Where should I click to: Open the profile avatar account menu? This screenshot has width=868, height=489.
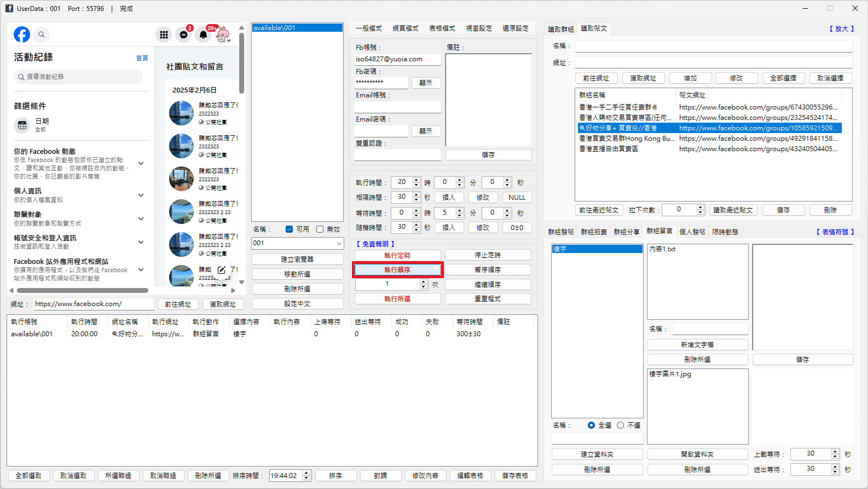tap(223, 34)
